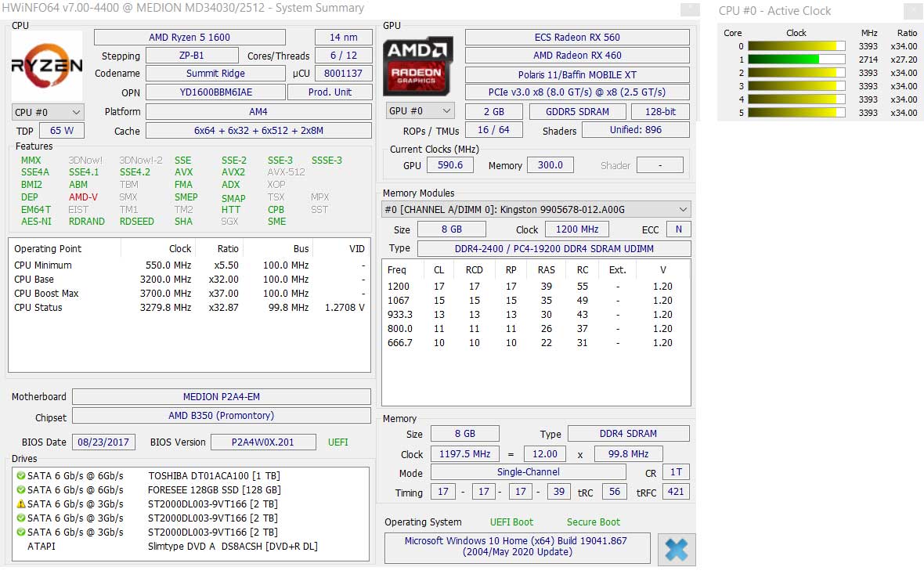
Task: Expand the memory module Kingston 9905678-012.A00G dropdown
Action: (x=536, y=209)
